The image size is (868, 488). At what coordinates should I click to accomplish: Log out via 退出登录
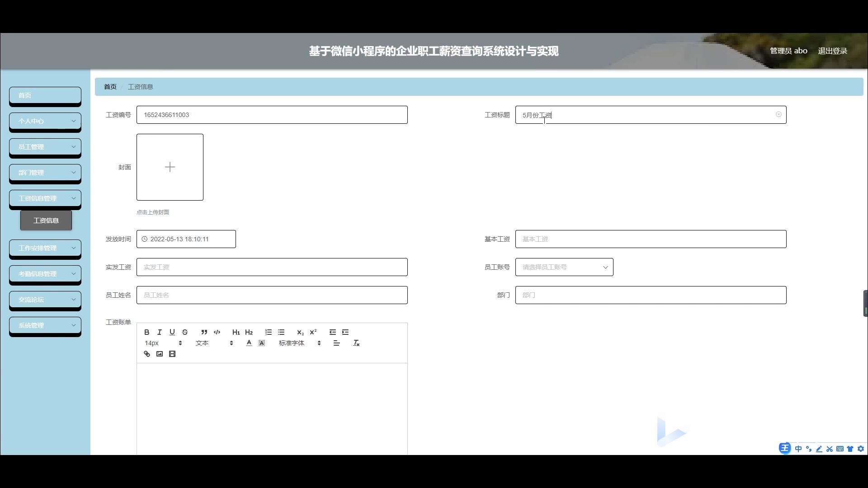click(x=832, y=51)
